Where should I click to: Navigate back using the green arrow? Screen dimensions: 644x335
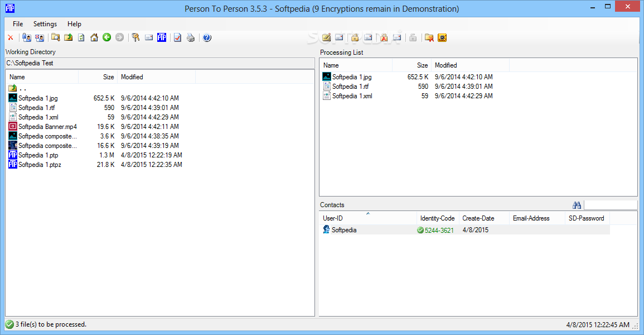click(x=107, y=37)
